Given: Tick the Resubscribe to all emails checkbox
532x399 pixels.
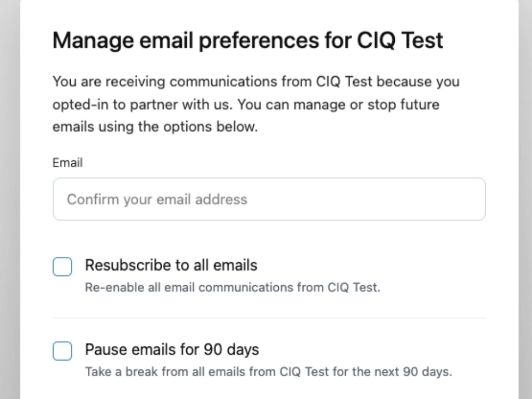Looking at the screenshot, I should tap(62, 267).
